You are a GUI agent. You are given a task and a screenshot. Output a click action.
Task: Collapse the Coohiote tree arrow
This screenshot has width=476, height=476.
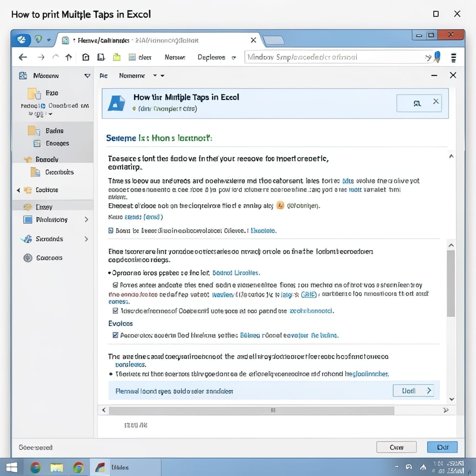[x=18, y=190]
